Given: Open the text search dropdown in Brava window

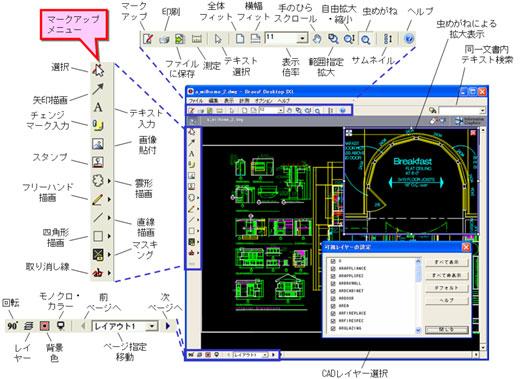Looking at the screenshot, I should point(482,110).
